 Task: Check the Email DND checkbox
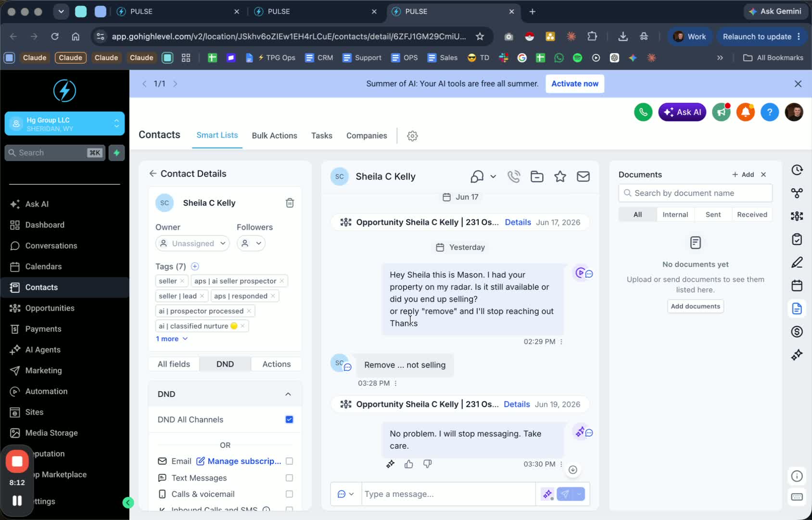(x=289, y=461)
